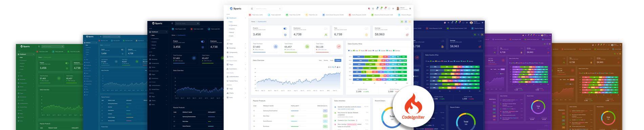The height and width of the screenshot is (130, 644).
Task: Expand the Pages sidebar menu in white dashboard
Action: pos(236,64)
